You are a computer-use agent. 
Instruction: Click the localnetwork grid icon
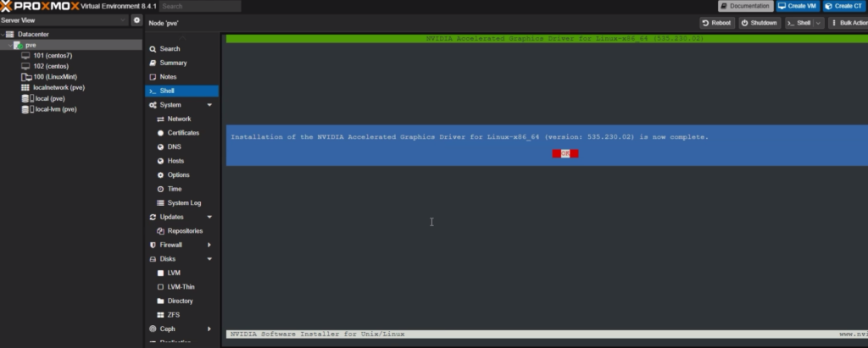[x=25, y=87]
